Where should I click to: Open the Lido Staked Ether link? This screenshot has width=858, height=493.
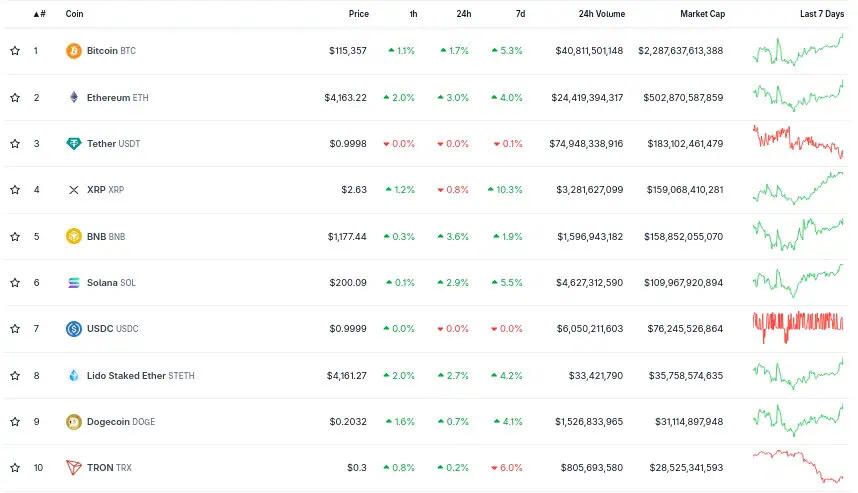(126, 375)
